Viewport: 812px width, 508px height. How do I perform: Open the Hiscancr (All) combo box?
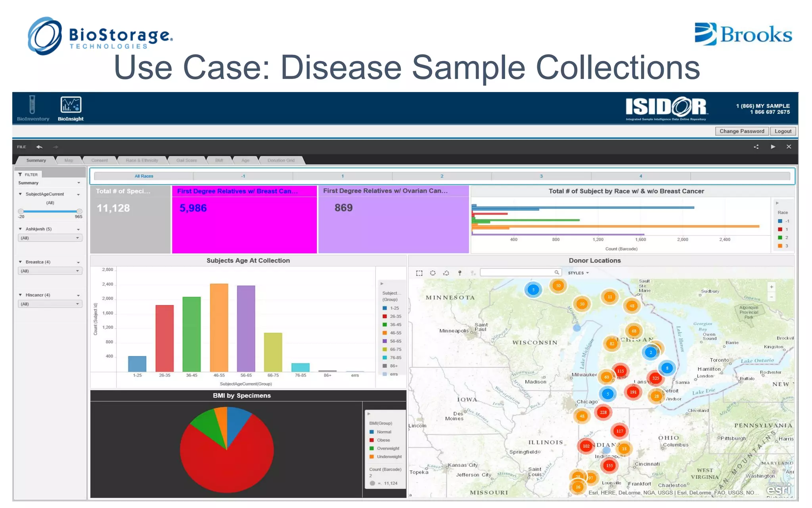50,304
